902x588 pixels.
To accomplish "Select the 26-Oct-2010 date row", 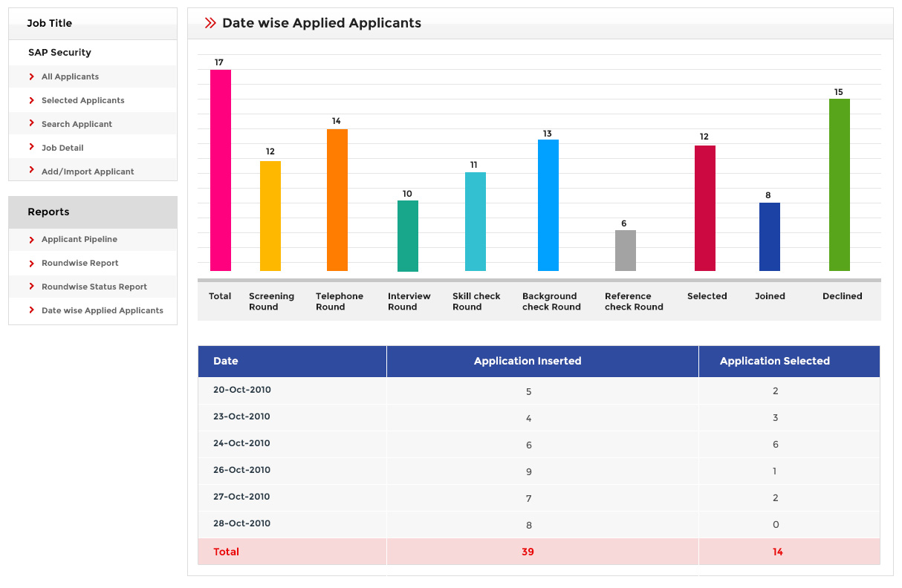I will [x=539, y=471].
